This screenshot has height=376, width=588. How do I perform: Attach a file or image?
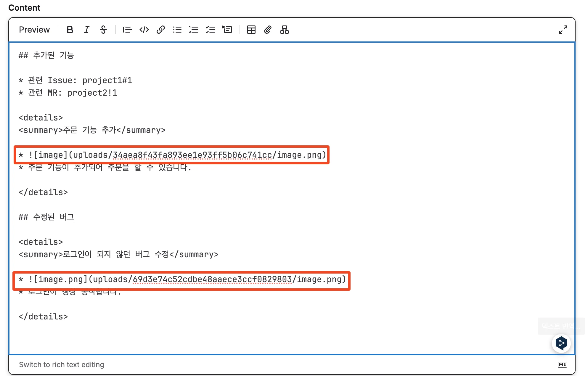click(x=268, y=30)
